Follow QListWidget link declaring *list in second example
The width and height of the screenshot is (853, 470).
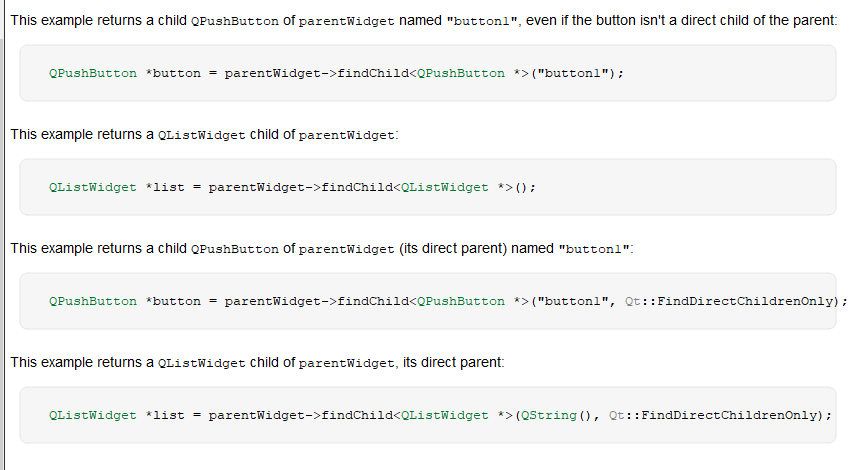(x=93, y=188)
